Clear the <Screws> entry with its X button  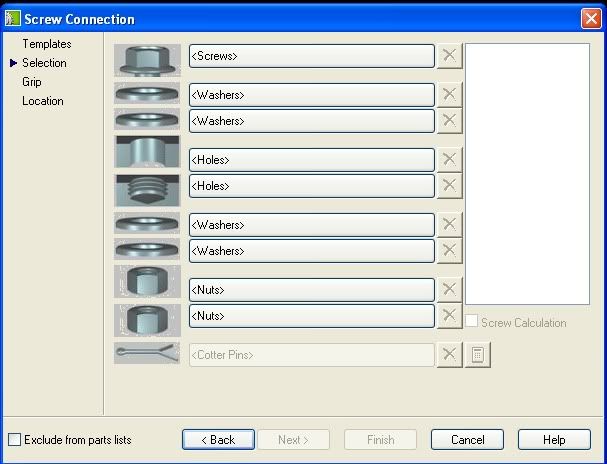click(449, 56)
